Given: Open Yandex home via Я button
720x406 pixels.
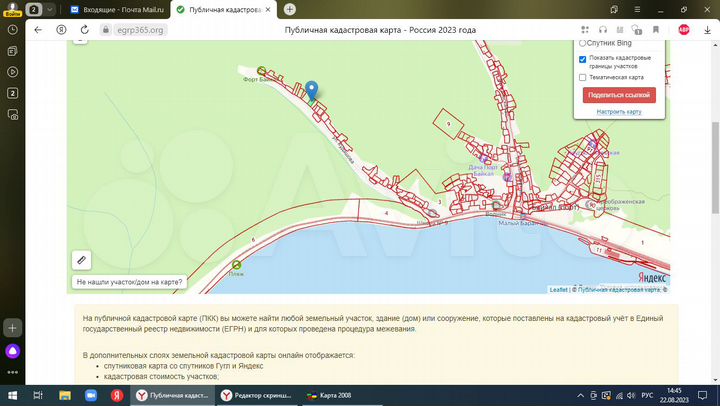Looking at the screenshot, I should (x=61, y=30).
